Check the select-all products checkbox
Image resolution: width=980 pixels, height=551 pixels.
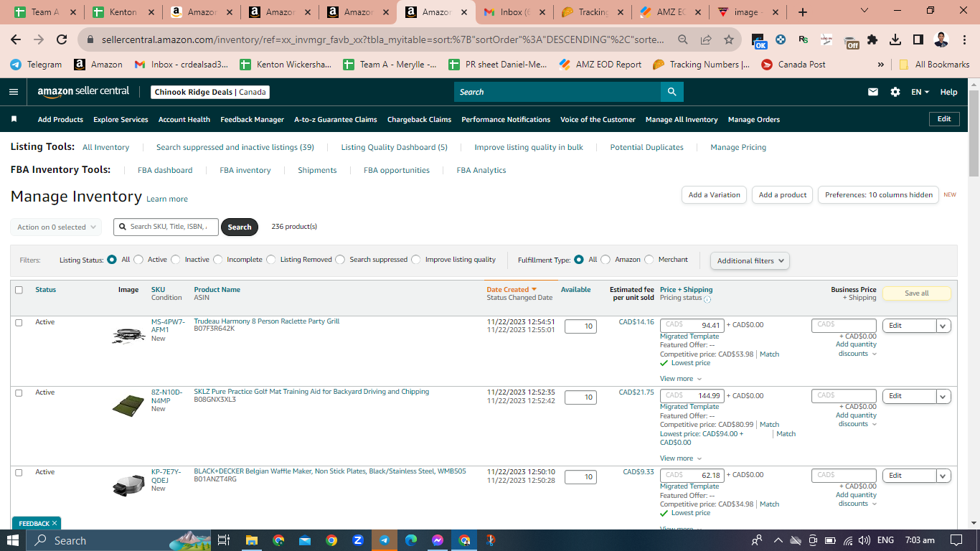tap(19, 290)
